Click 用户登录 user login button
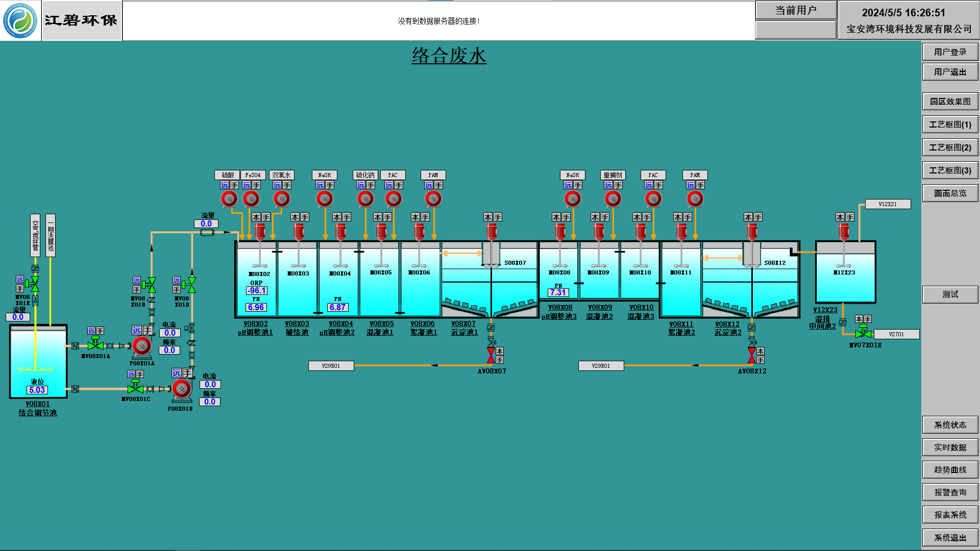This screenshot has height=551, width=980. (950, 52)
